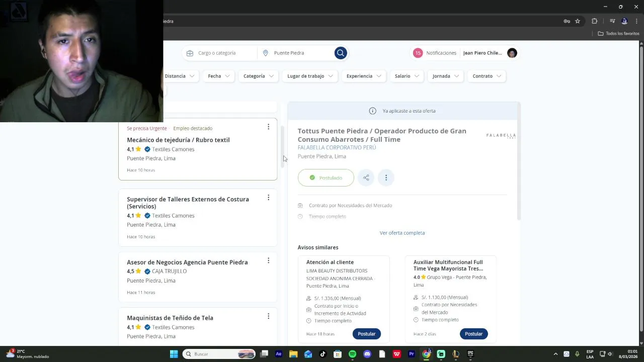Click the Falabella company logo
The image size is (644, 362).
coord(501,135)
